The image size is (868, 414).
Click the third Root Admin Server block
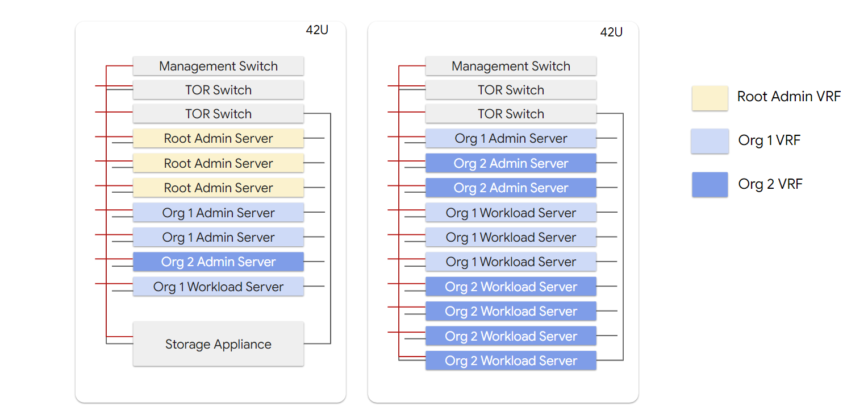pos(218,188)
